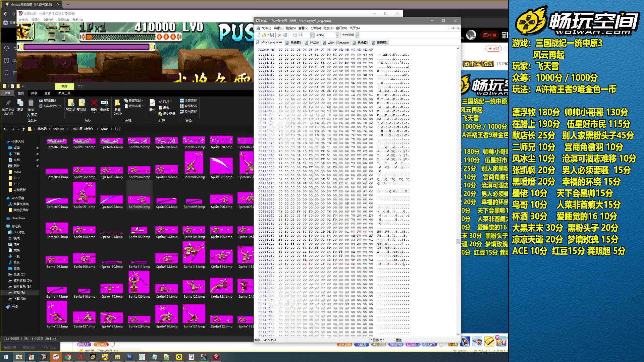Open the bytes per row dropdown showing 16
644x362 pixels.
point(312,35)
